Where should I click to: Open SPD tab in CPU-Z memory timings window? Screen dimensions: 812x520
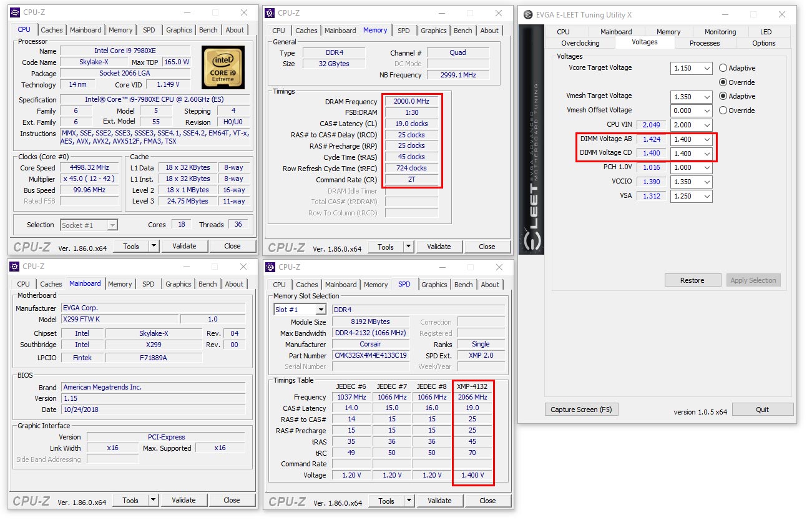[x=404, y=31]
